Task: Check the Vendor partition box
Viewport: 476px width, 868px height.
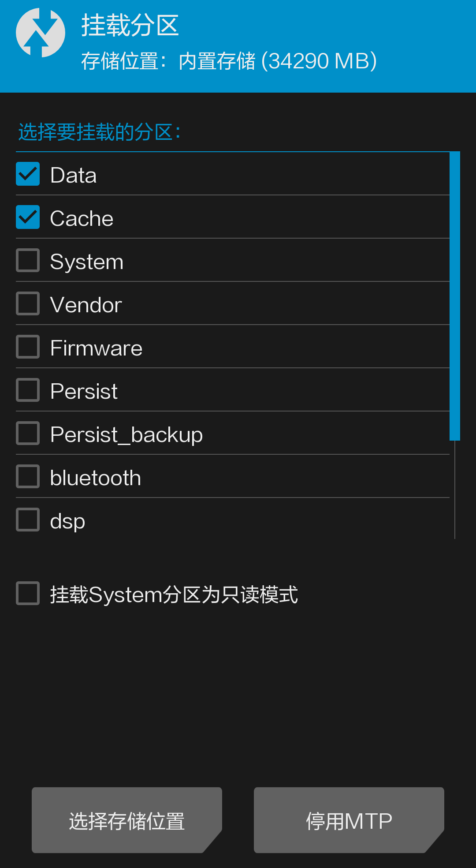Action: coord(28,303)
